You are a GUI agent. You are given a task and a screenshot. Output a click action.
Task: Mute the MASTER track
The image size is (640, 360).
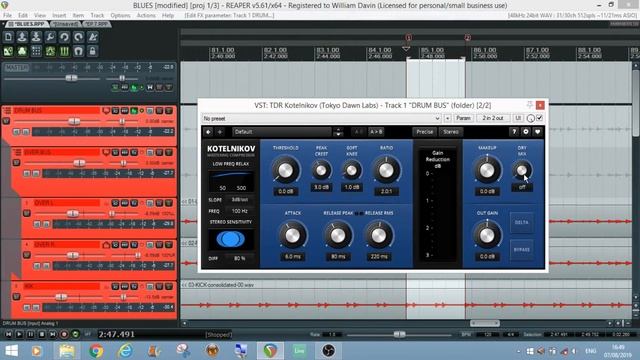click(x=160, y=87)
